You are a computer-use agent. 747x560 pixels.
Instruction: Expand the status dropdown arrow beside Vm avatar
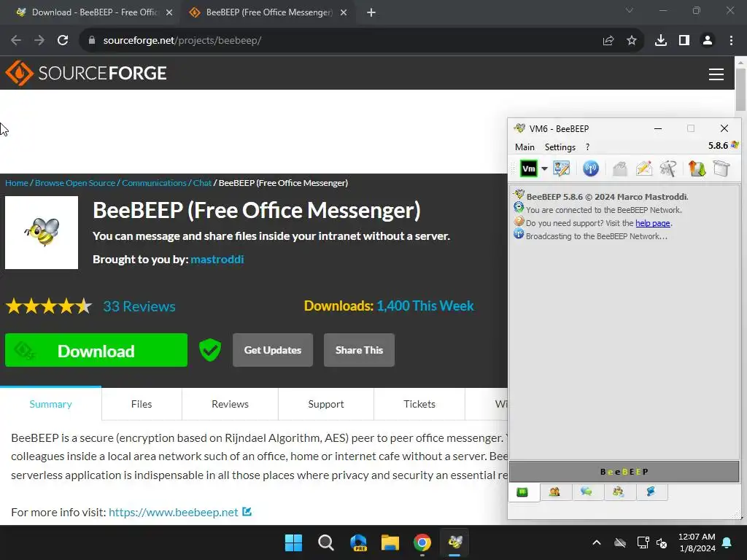tap(544, 168)
